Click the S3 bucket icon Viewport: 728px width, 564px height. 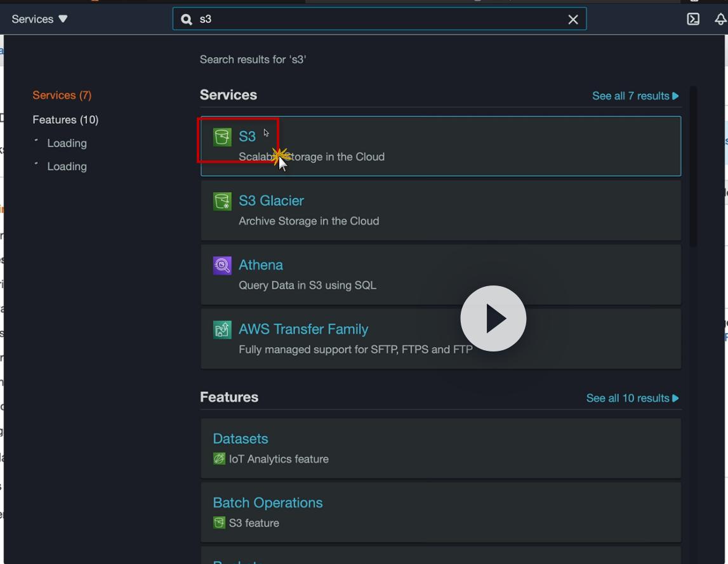222,137
